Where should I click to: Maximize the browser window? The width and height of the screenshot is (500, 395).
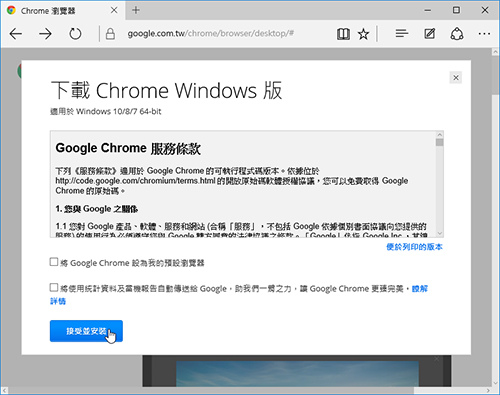pos(456,10)
